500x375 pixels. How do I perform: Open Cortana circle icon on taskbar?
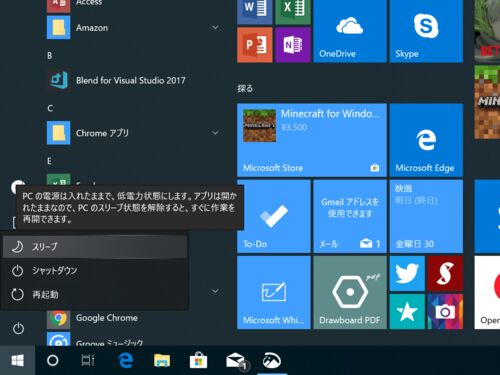(53, 360)
